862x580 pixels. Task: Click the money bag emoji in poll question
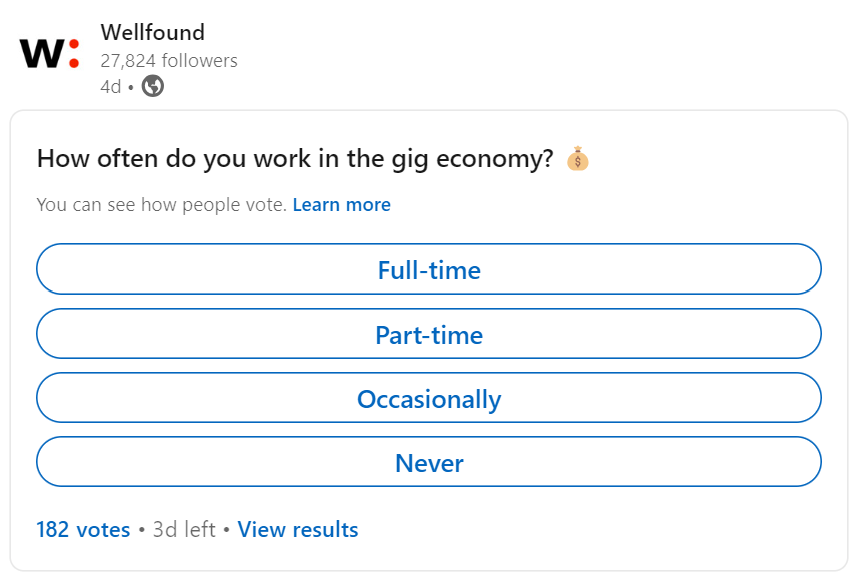coord(577,157)
